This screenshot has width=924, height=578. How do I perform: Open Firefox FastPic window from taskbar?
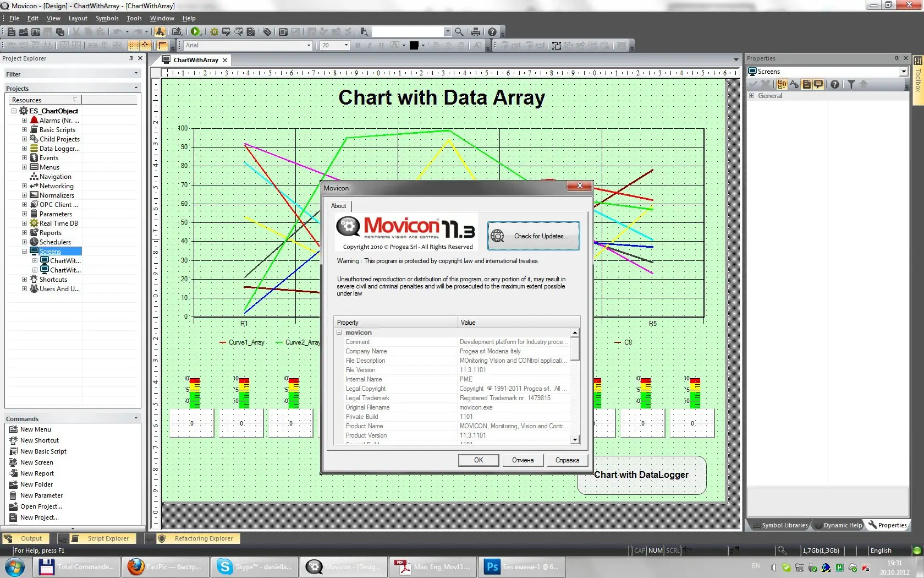[x=166, y=567]
